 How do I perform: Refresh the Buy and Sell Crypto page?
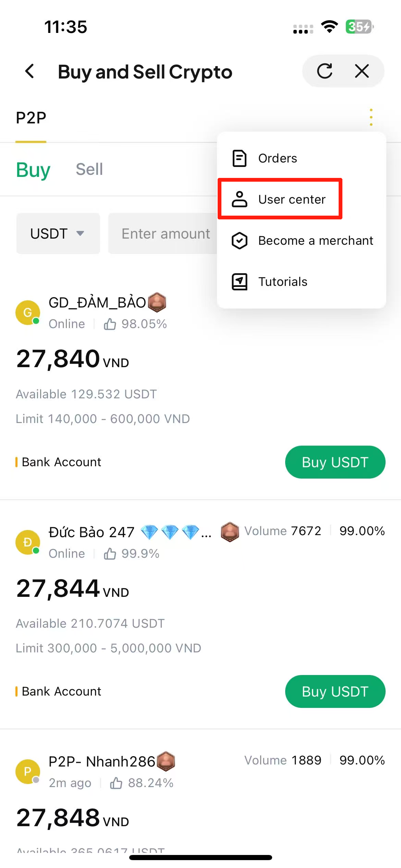click(x=324, y=71)
